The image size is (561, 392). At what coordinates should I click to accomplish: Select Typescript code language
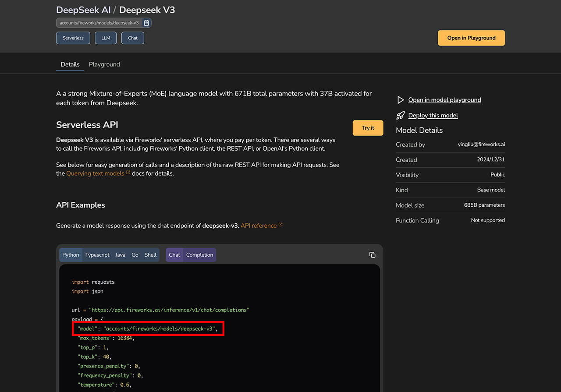click(x=97, y=255)
